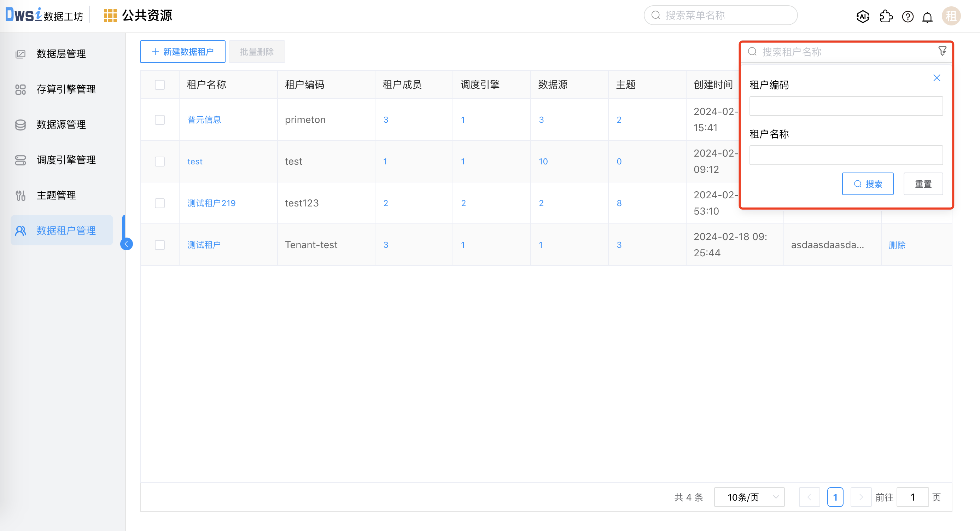Tick the checkbox for 测试租户219 row

coord(160,203)
